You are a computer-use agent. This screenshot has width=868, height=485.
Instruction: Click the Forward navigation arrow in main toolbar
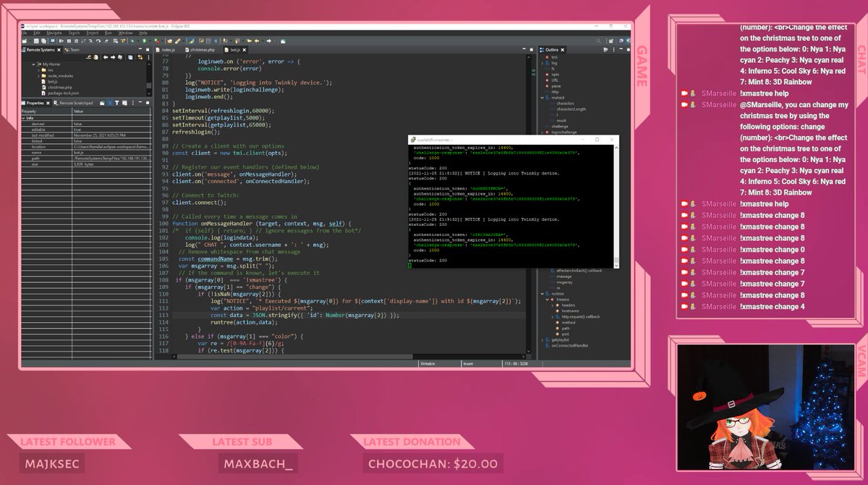pyautogui.click(x=269, y=41)
